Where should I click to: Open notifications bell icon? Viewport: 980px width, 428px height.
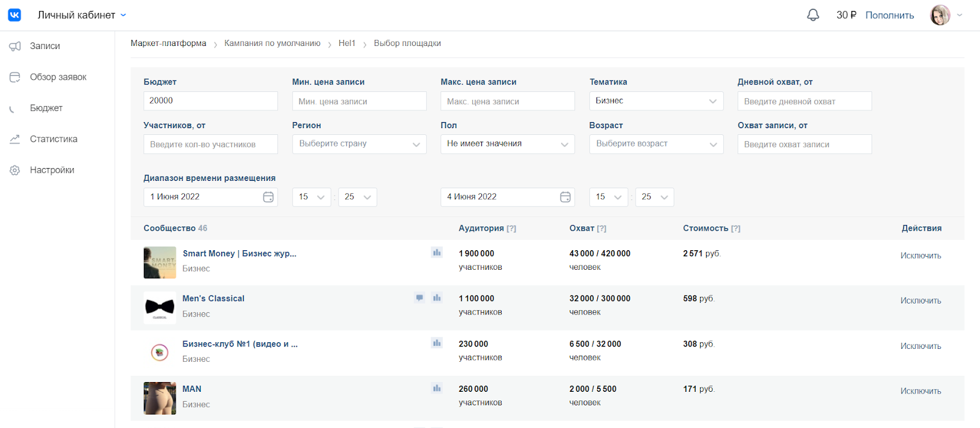pos(813,15)
